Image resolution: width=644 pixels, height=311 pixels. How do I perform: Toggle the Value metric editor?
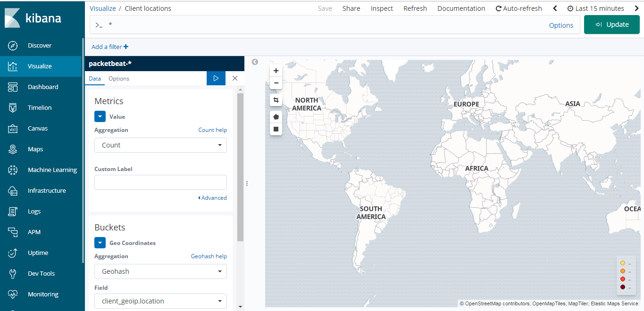(100, 116)
